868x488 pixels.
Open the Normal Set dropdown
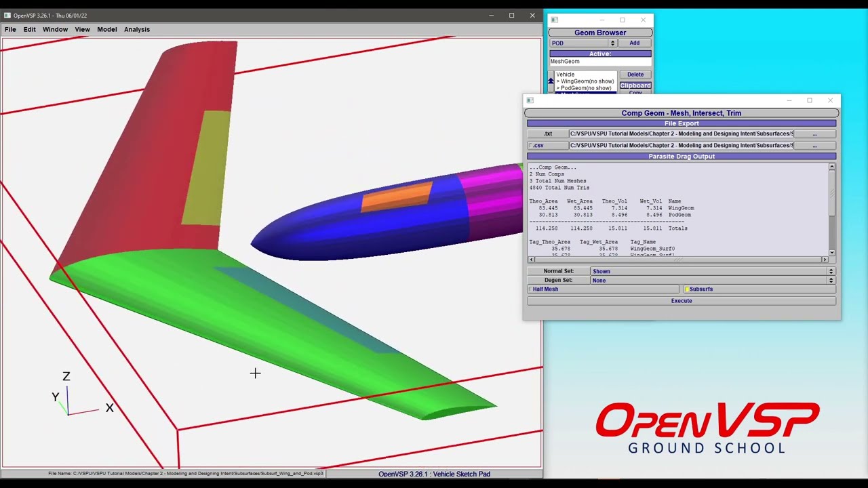[x=713, y=271]
